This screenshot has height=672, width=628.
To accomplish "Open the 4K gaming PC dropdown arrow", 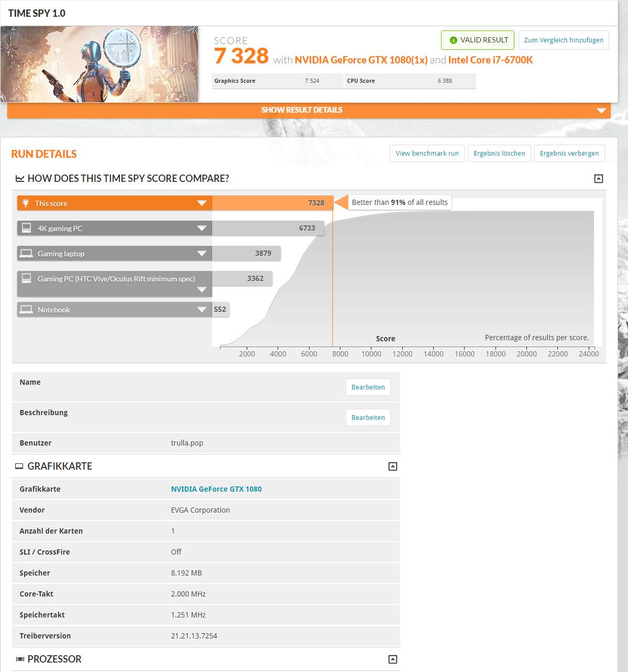I will 202,228.
